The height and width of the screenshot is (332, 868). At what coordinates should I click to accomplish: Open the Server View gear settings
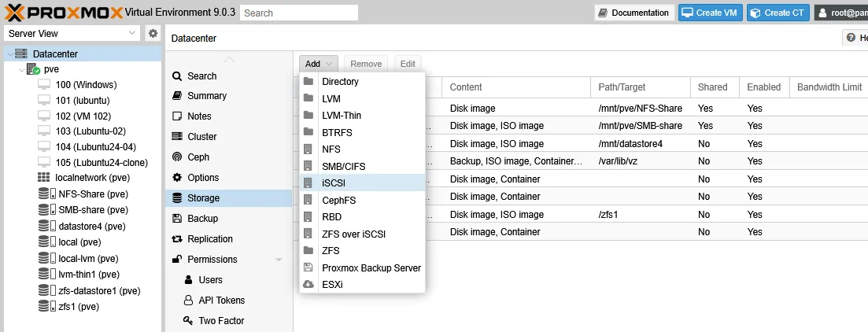tap(153, 33)
